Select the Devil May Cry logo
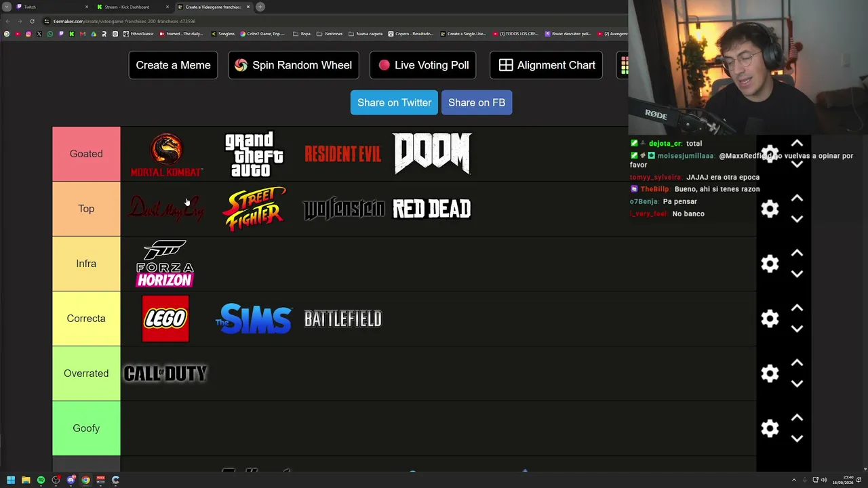868x488 pixels. (x=166, y=209)
